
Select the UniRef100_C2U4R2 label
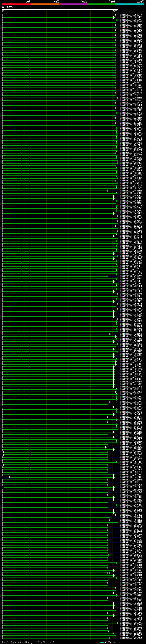click(131, 50)
